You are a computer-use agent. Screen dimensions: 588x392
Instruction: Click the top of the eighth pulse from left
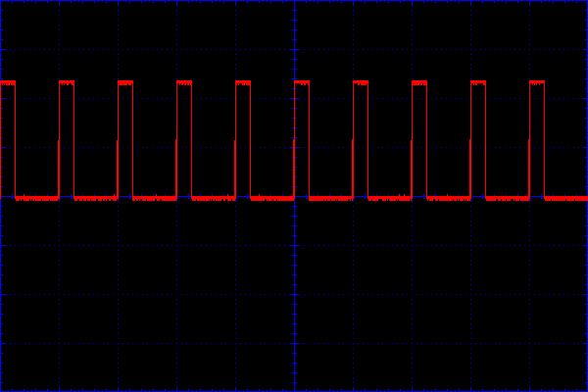(419, 83)
